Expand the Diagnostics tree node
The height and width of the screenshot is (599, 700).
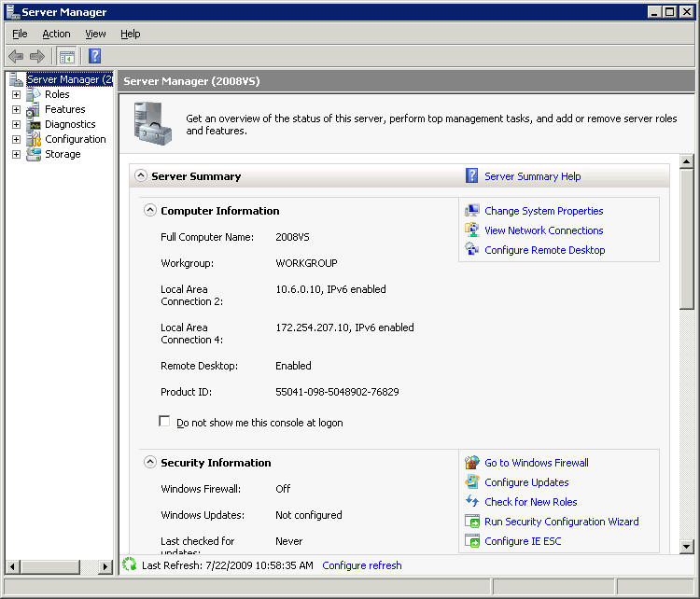16,124
